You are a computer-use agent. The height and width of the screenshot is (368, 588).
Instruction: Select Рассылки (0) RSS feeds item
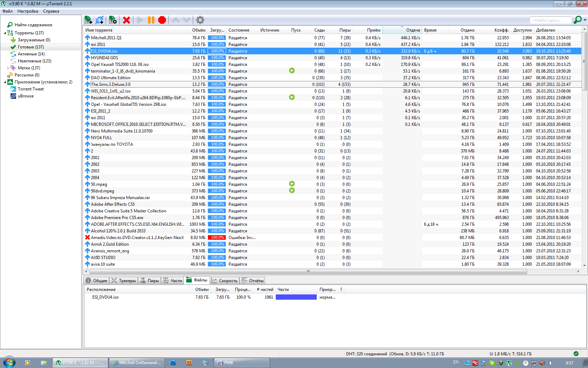tap(27, 75)
